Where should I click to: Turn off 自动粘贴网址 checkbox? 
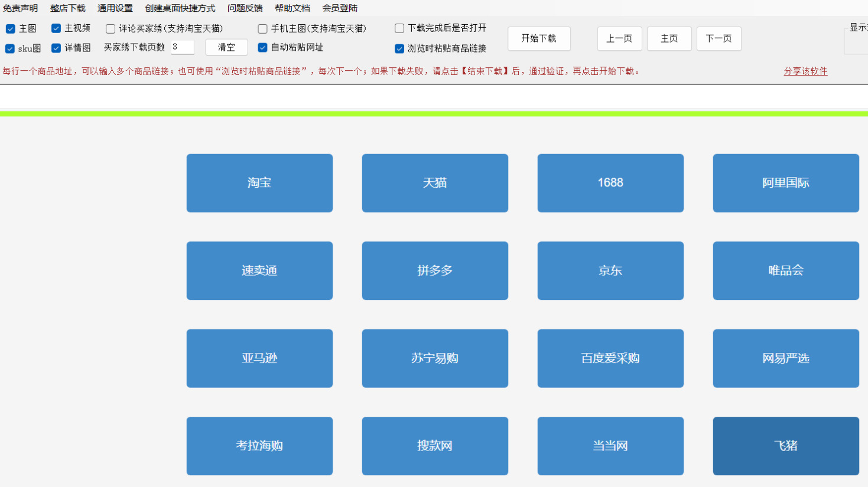click(x=263, y=48)
